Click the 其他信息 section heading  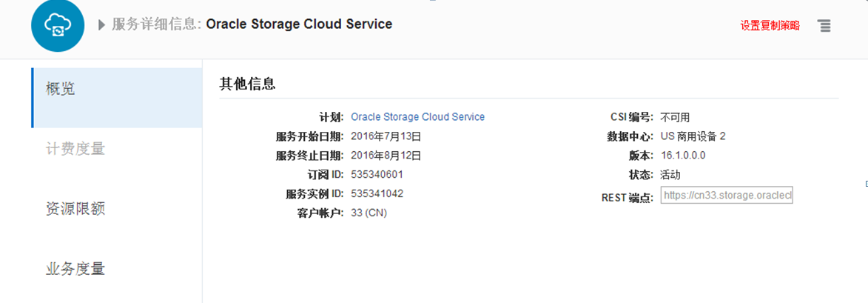click(247, 84)
